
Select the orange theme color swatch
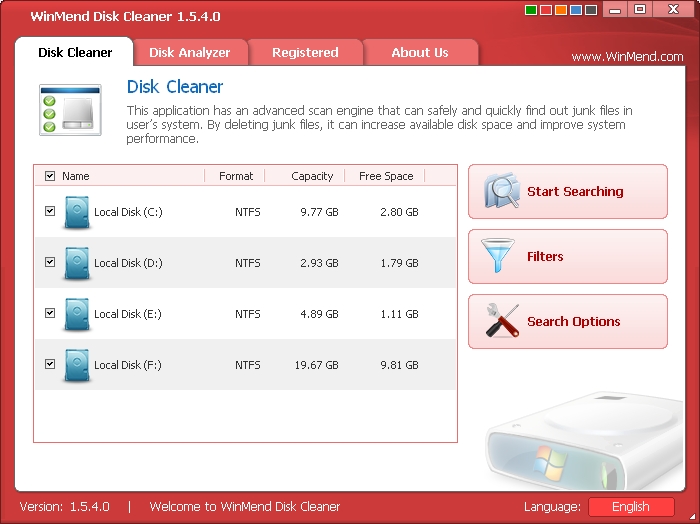tap(561, 10)
